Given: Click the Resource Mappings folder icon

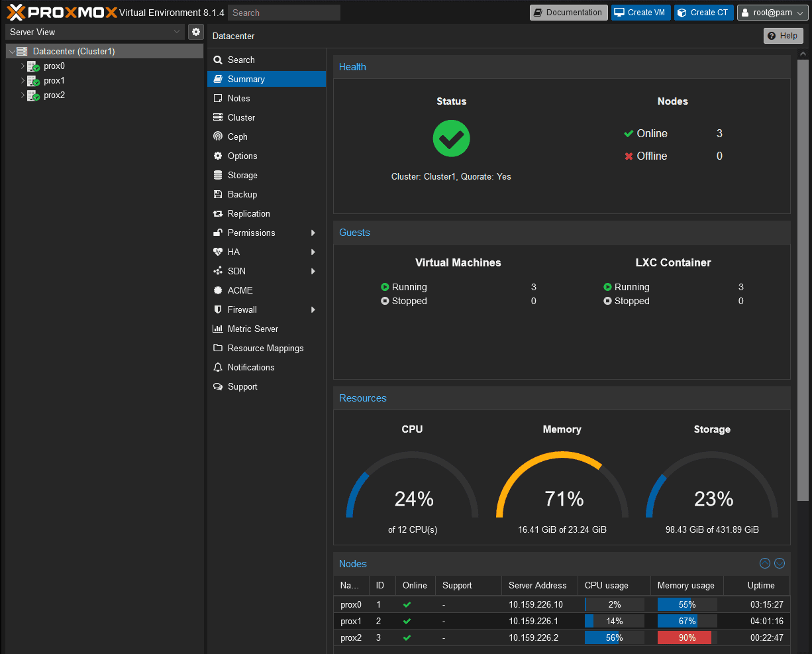Looking at the screenshot, I should point(218,348).
